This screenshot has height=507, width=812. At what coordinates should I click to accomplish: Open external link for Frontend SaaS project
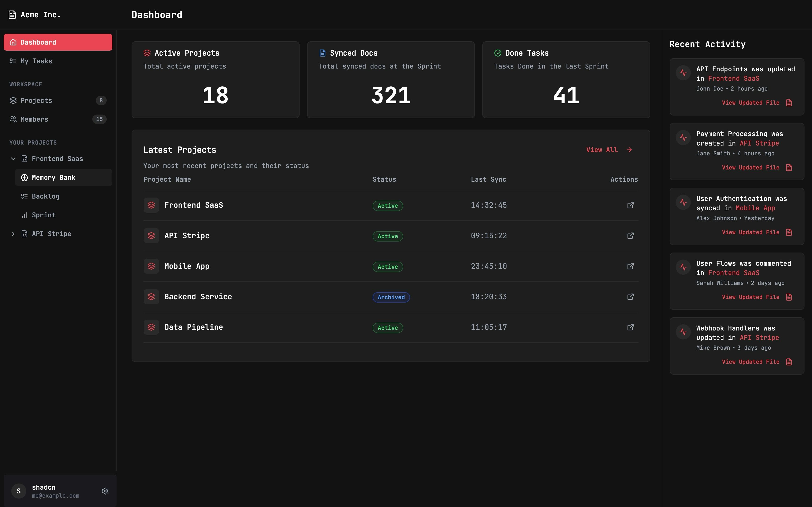tap(630, 205)
